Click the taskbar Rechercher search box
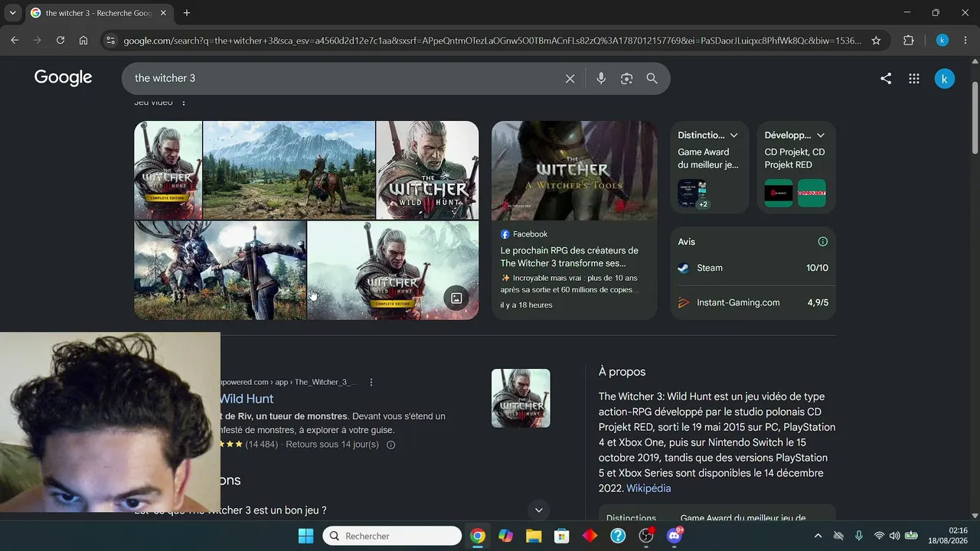This screenshot has width=980, height=551. point(392,536)
